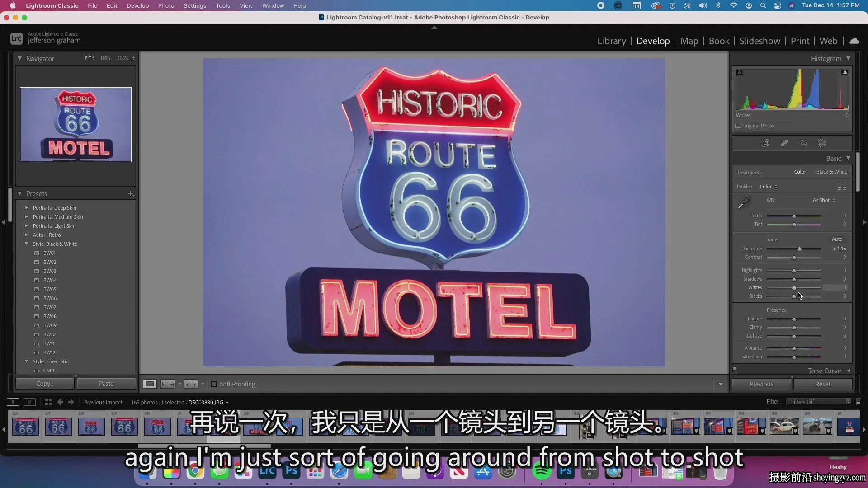The height and width of the screenshot is (488, 868).
Task: Go back to previous photo arrow
Action: tap(60, 402)
